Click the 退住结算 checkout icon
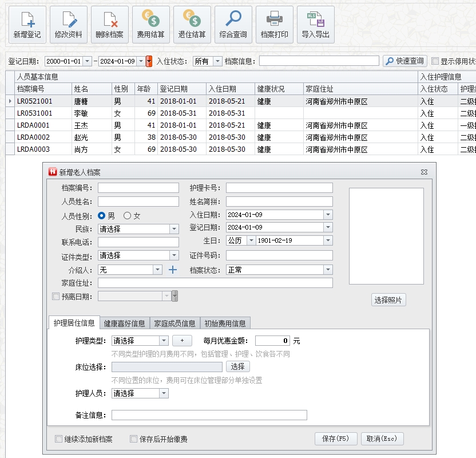This screenshot has height=458, width=476. tap(192, 25)
